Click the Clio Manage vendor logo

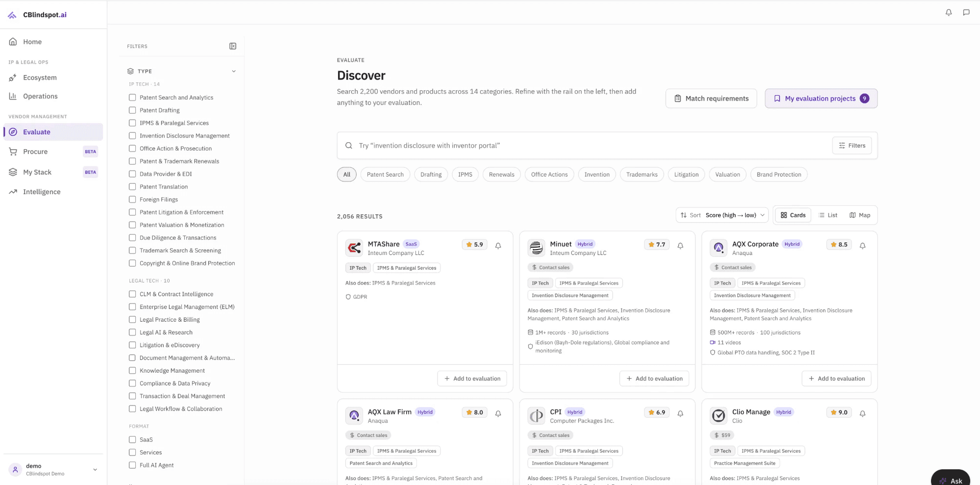pyautogui.click(x=718, y=416)
